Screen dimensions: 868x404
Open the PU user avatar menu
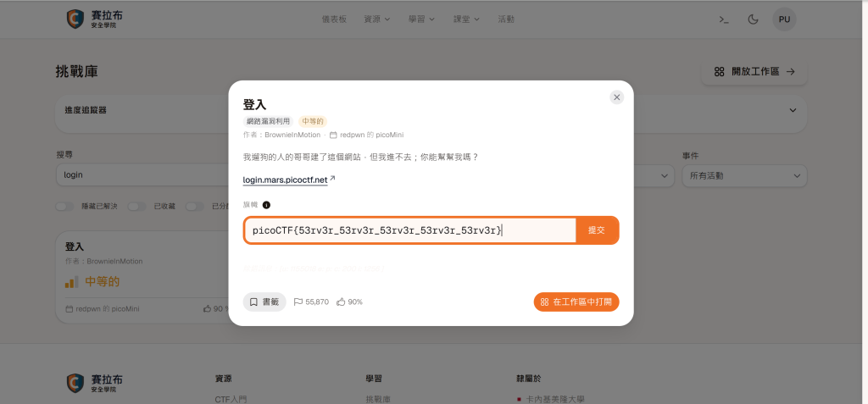coord(784,19)
